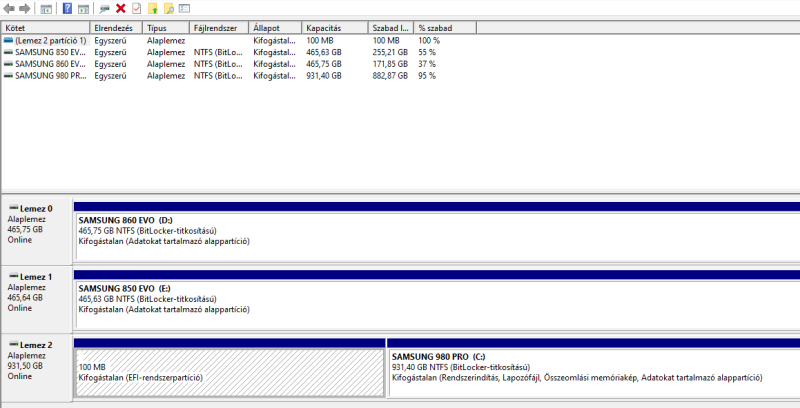Viewport: 800px width, 408px height.
Task: Select the SAMSUNG 850 EV... volume row
Action: pos(240,52)
